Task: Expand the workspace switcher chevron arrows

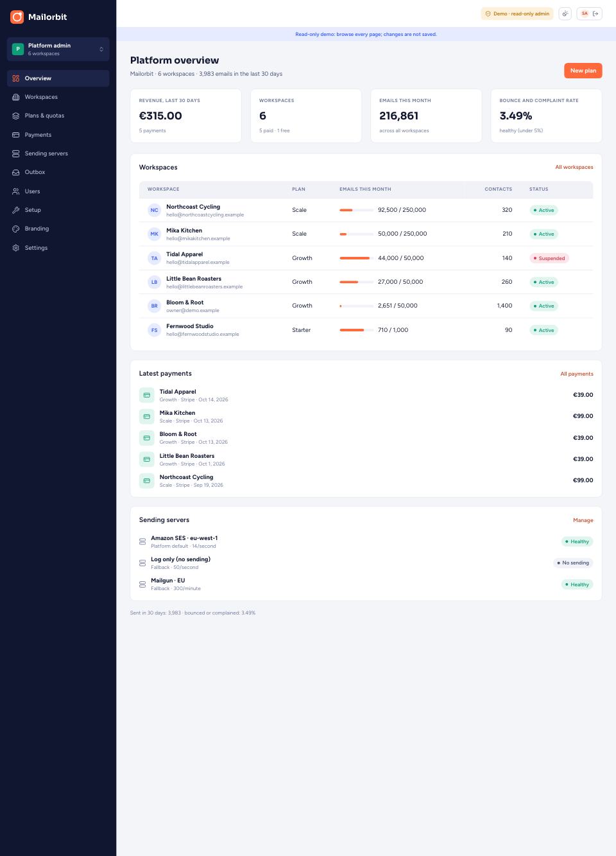Action: [x=101, y=49]
